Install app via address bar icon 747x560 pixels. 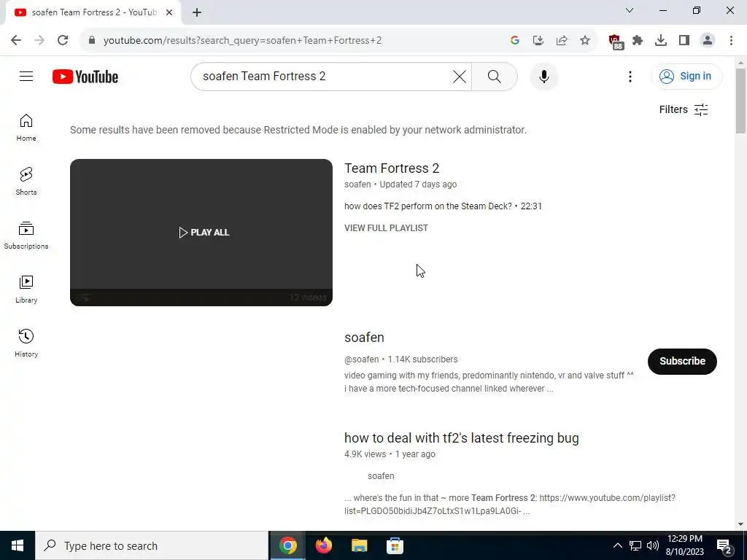[538, 40]
